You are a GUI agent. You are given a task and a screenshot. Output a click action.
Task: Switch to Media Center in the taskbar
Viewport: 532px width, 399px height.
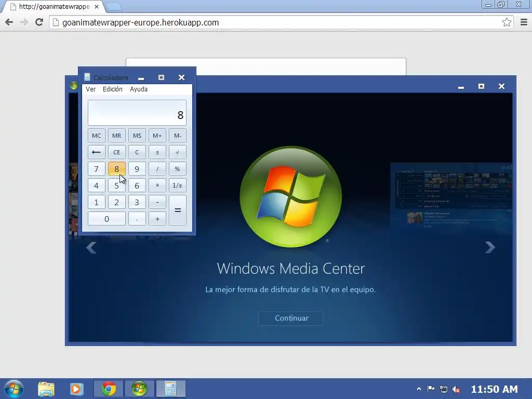[x=139, y=389]
